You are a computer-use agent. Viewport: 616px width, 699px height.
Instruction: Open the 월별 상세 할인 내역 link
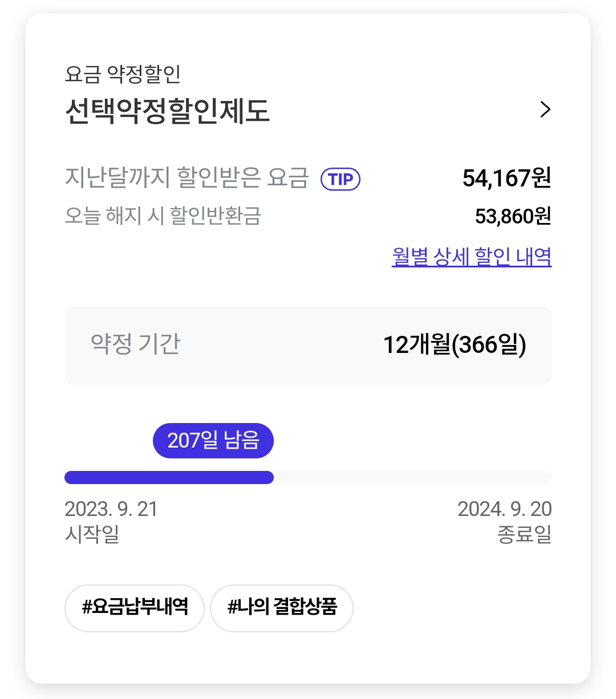(471, 257)
